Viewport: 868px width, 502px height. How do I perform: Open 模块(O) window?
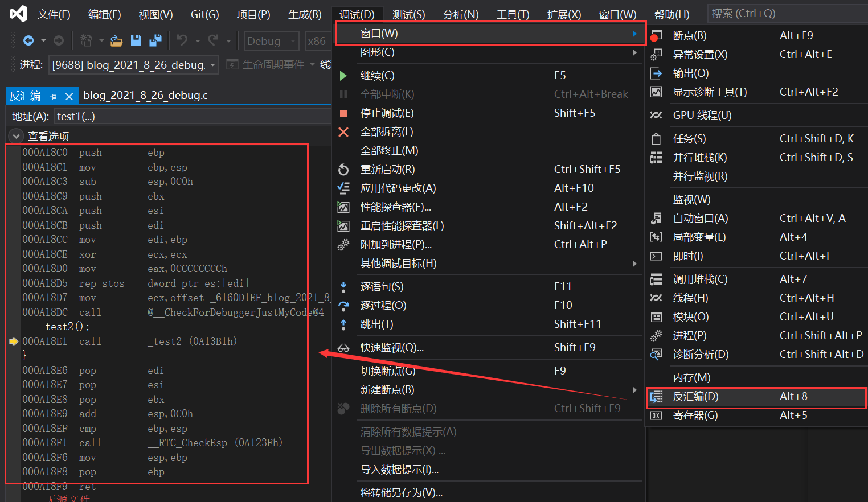tap(756, 316)
